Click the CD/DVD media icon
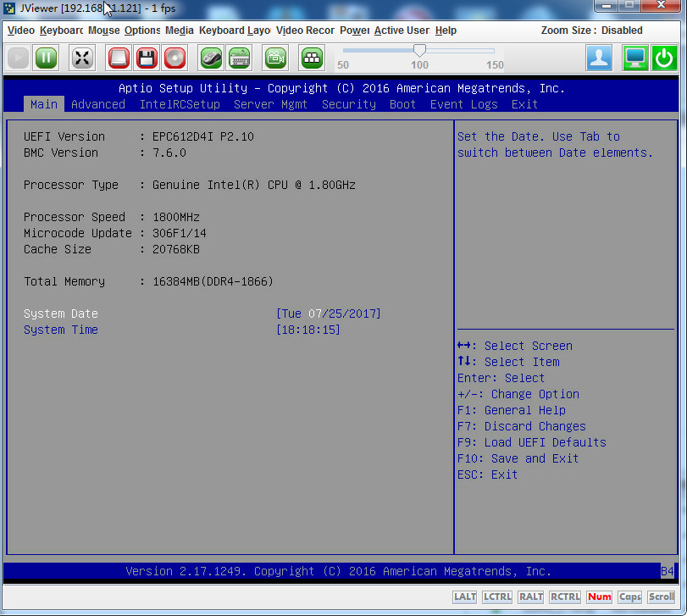Screen dimensions: 687x616 175,58
